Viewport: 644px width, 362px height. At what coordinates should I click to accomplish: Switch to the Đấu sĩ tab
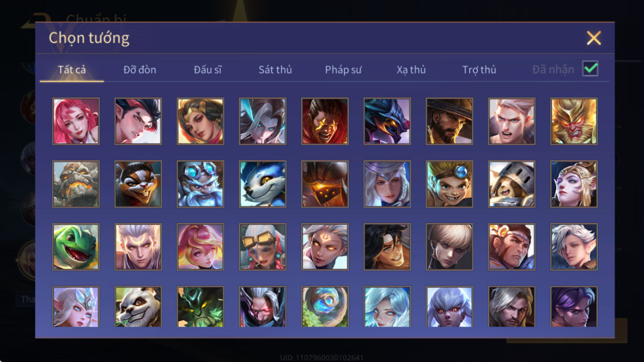pos(207,70)
